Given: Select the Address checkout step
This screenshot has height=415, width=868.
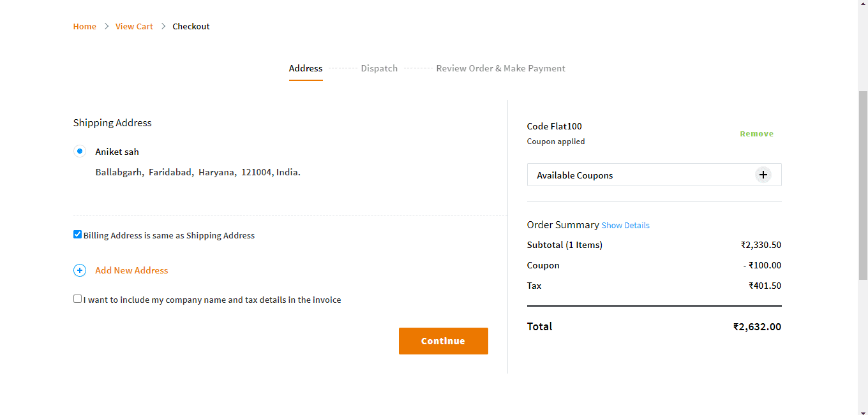Looking at the screenshot, I should pyautogui.click(x=306, y=68).
